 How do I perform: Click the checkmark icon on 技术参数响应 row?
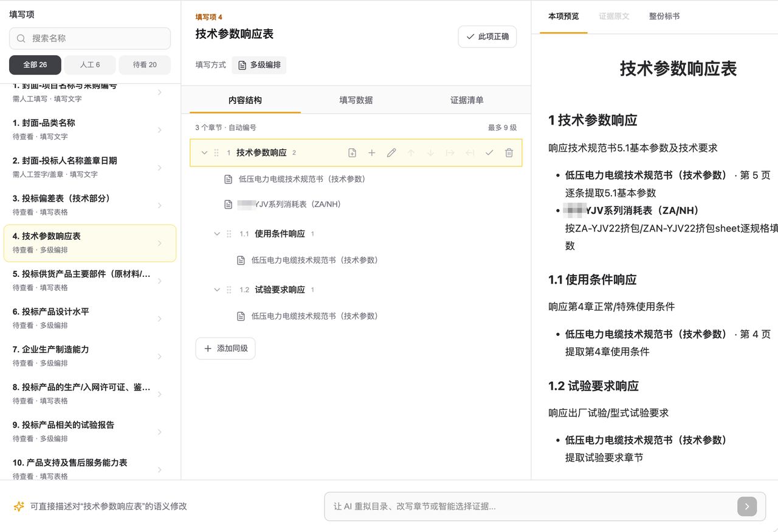[489, 153]
